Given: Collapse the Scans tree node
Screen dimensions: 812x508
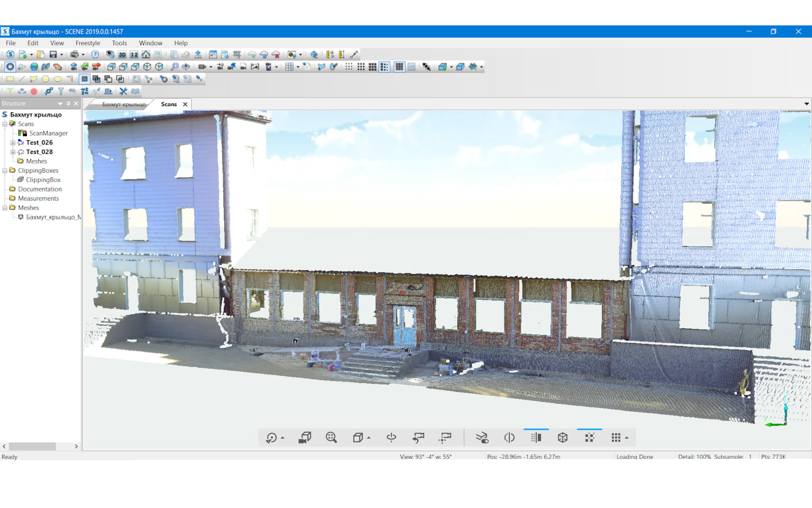Looking at the screenshot, I should coord(5,124).
